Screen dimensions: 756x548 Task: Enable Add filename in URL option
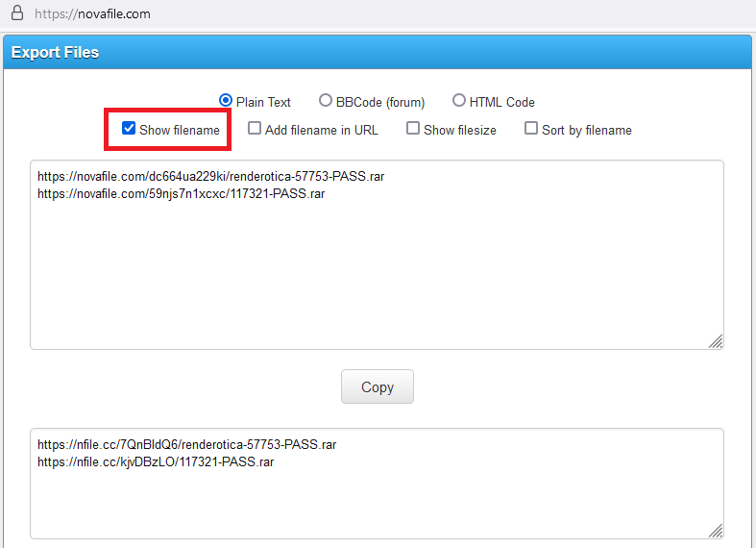coord(255,129)
